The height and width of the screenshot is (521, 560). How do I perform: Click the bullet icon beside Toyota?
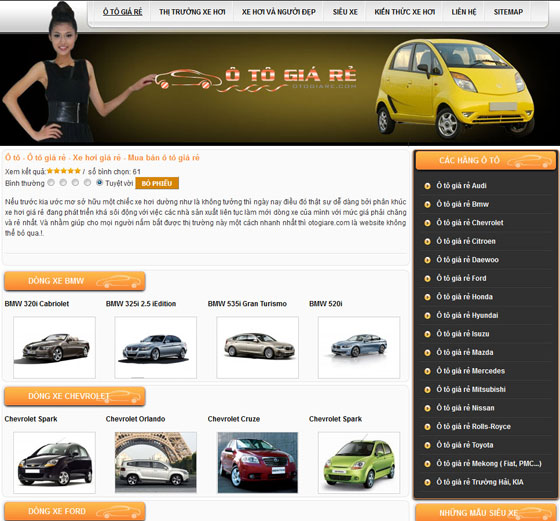(x=427, y=445)
